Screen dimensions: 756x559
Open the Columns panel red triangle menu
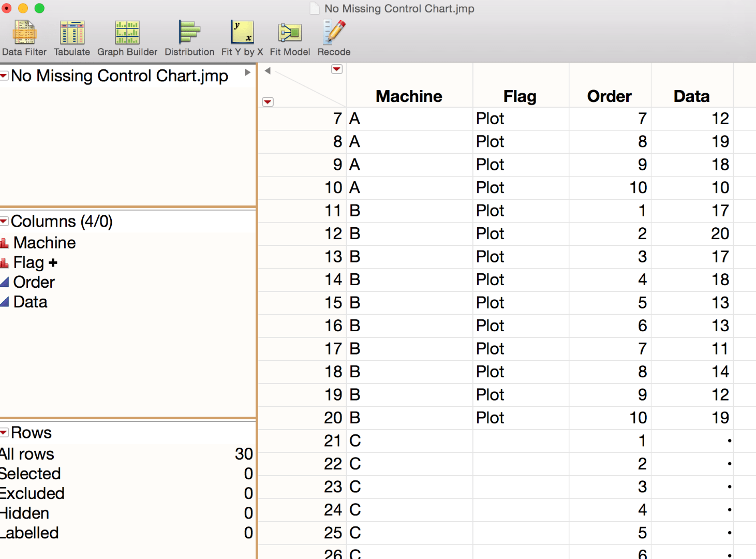[x=4, y=222]
